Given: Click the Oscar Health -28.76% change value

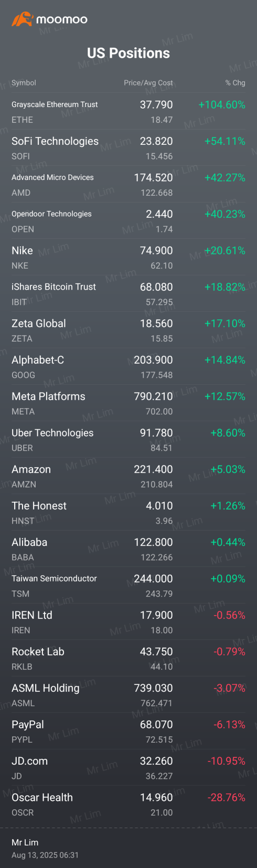Looking at the screenshot, I should [x=227, y=797].
